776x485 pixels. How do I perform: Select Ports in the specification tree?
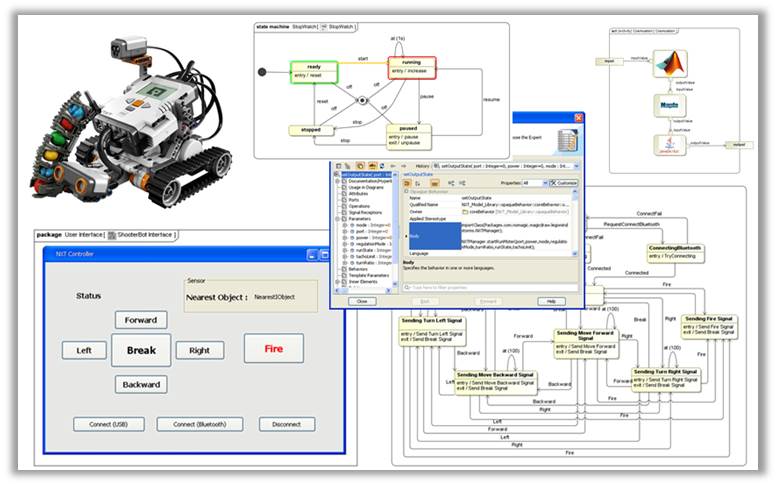click(353, 200)
